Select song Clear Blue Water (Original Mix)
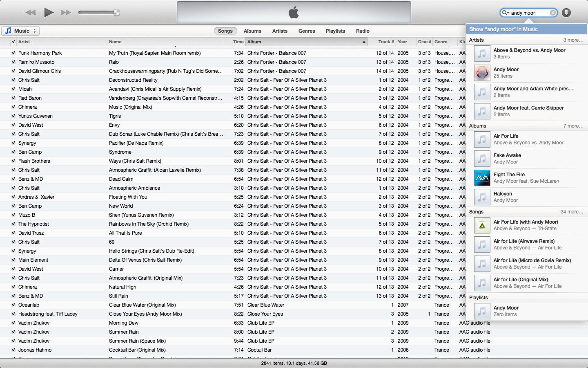The height and width of the screenshot is (368, 588). (142, 305)
